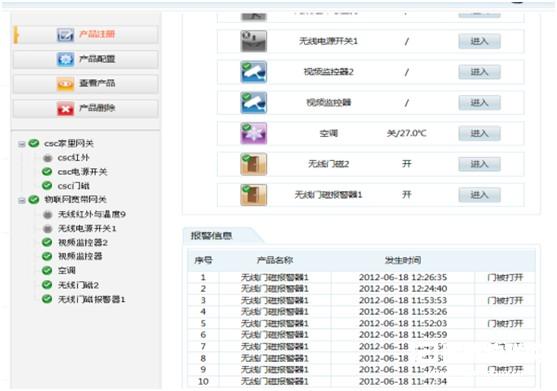Open the 产品配置 sidebar button

tap(86, 59)
